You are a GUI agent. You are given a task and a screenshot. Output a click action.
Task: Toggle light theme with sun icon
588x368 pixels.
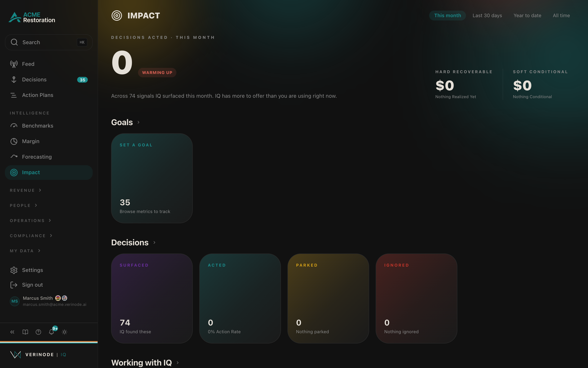64,332
